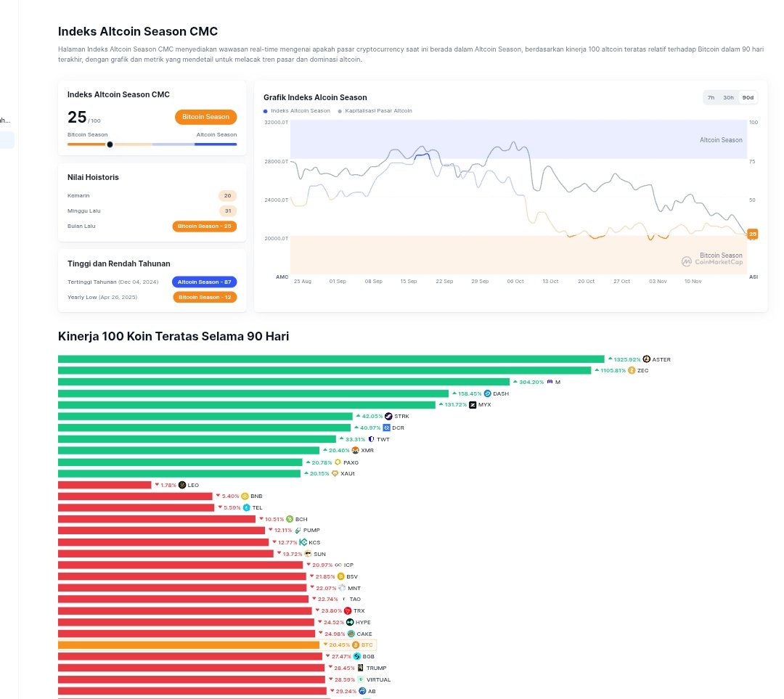Click the orange 25 marker on the chart
The image size is (784, 699).
(x=753, y=234)
